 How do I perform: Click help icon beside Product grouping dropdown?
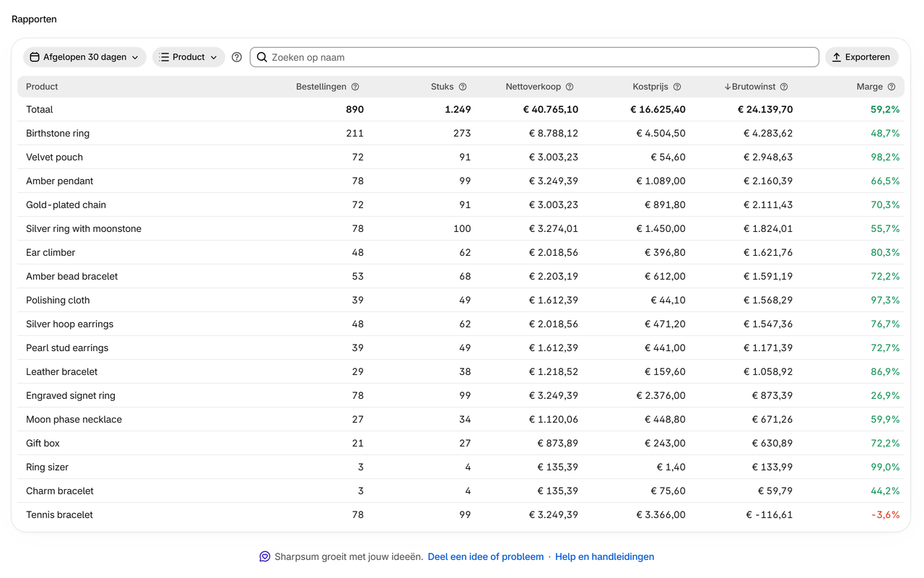[x=237, y=57]
